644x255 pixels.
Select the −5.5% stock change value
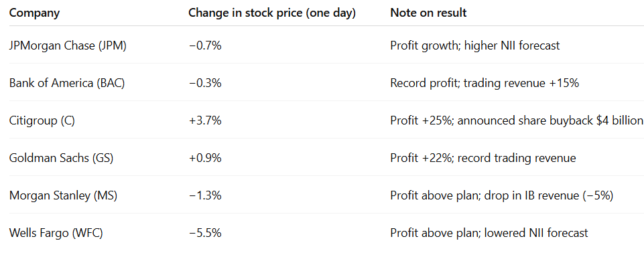pyautogui.click(x=205, y=234)
